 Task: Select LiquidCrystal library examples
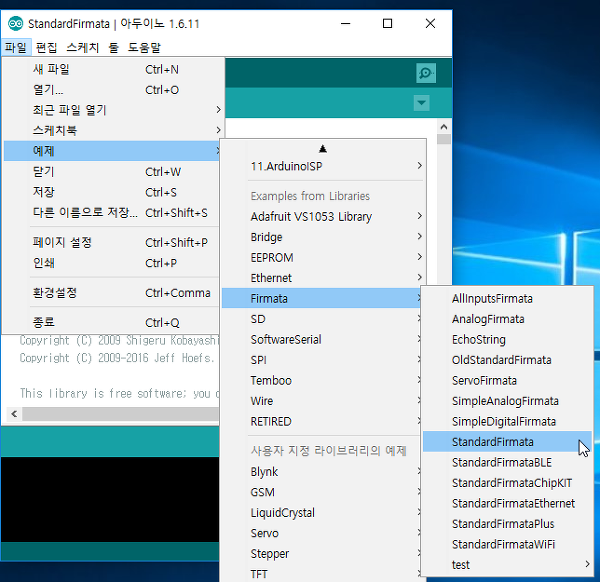[x=321, y=513]
